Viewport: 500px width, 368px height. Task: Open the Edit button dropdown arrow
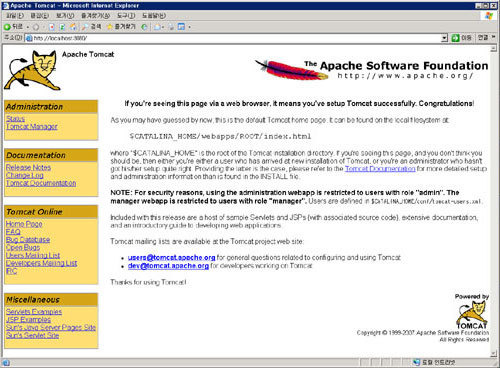tap(189, 27)
